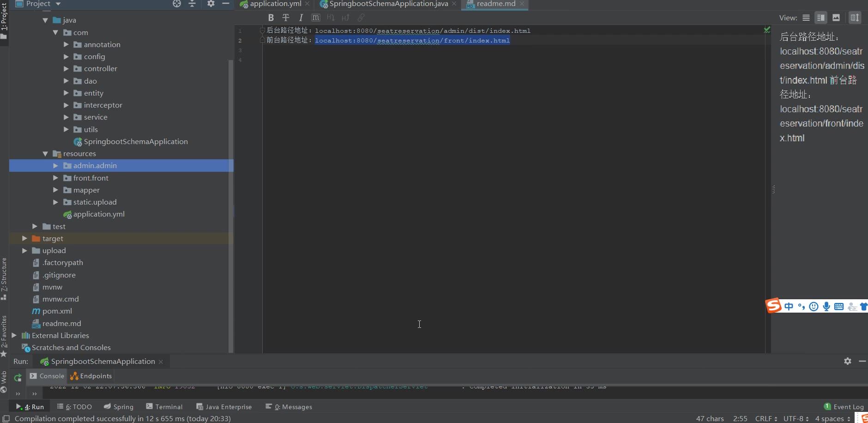Screen dimensions: 868x423
Task: Switch view to preview only mode
Action: coord(836,18)
